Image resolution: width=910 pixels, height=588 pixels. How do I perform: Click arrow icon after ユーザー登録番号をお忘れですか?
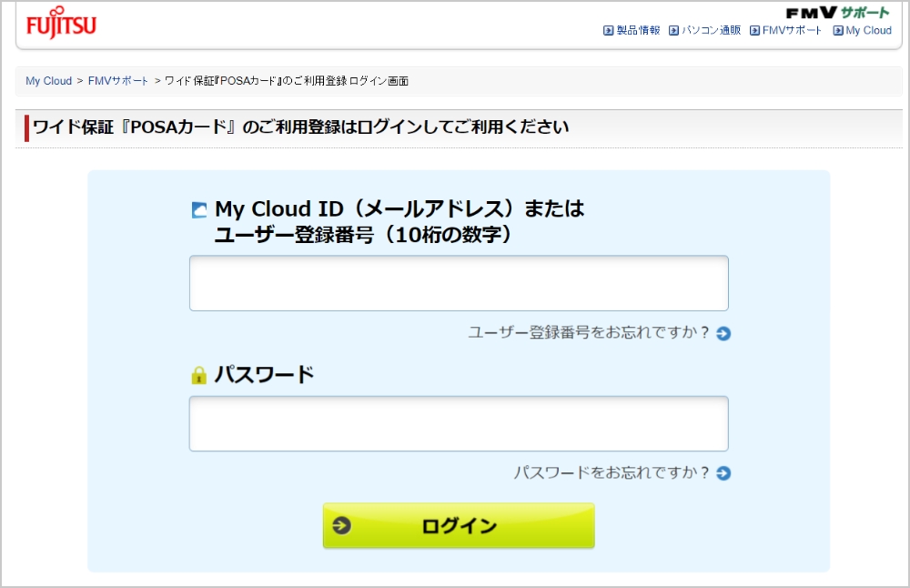723,333
